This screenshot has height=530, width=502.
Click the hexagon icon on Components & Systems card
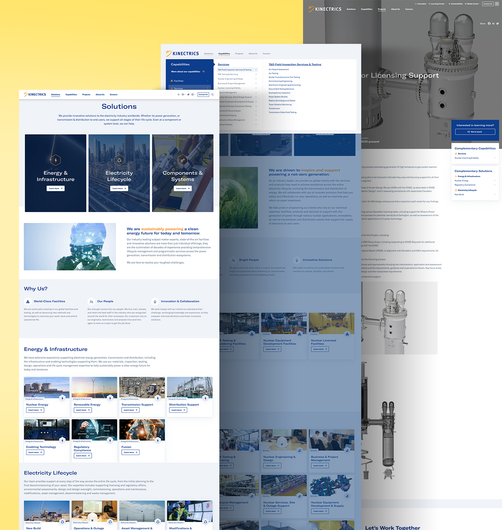pos(183,160)
